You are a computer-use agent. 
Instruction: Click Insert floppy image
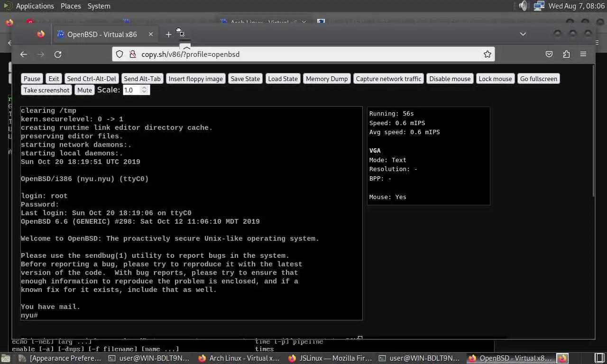pos(195,79)
